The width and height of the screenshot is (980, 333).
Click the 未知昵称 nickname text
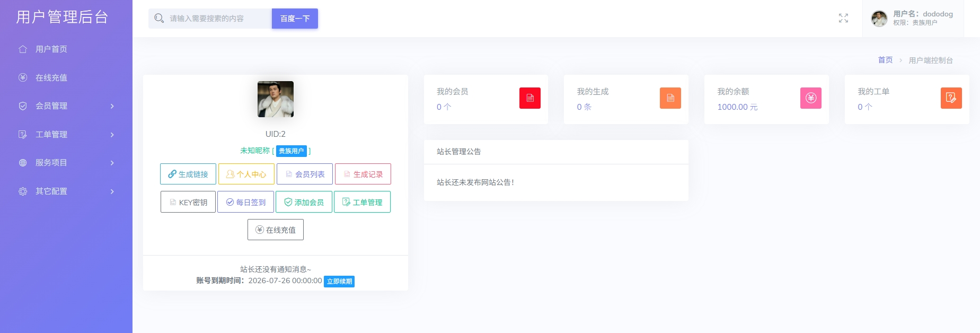tap(255, 151)
